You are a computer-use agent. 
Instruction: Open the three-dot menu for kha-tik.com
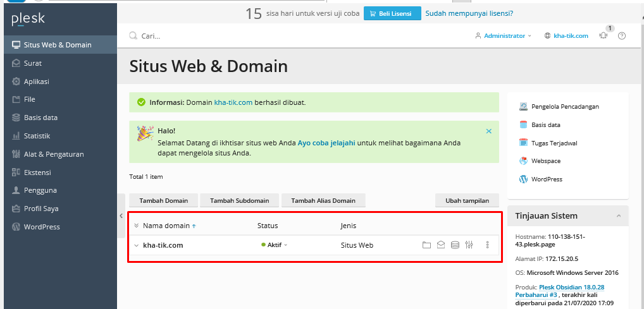(488, 245)
